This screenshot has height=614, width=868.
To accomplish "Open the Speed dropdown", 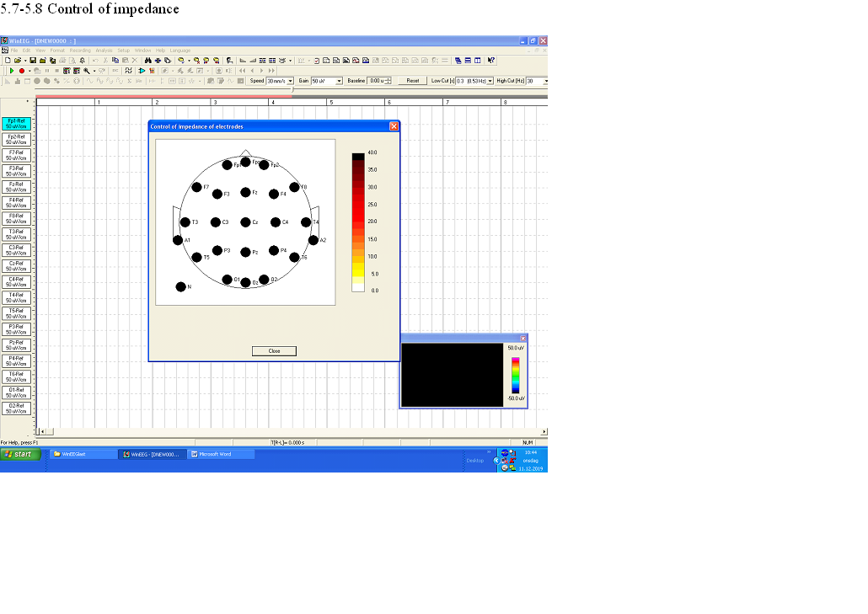I will tap(290, 81).
